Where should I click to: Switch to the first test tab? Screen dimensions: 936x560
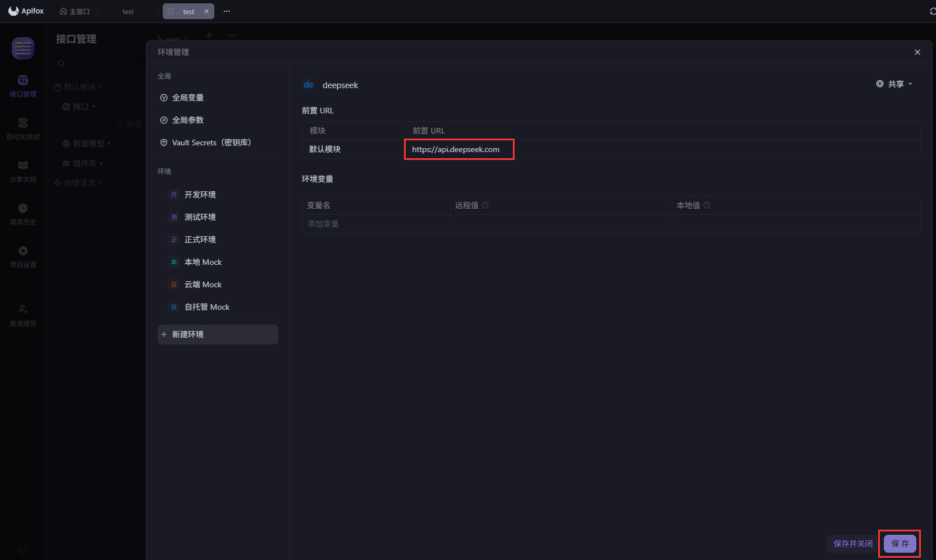128,11
